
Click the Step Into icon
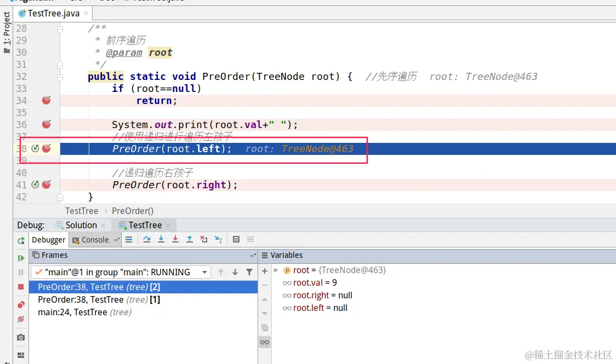tap(161, 239)
